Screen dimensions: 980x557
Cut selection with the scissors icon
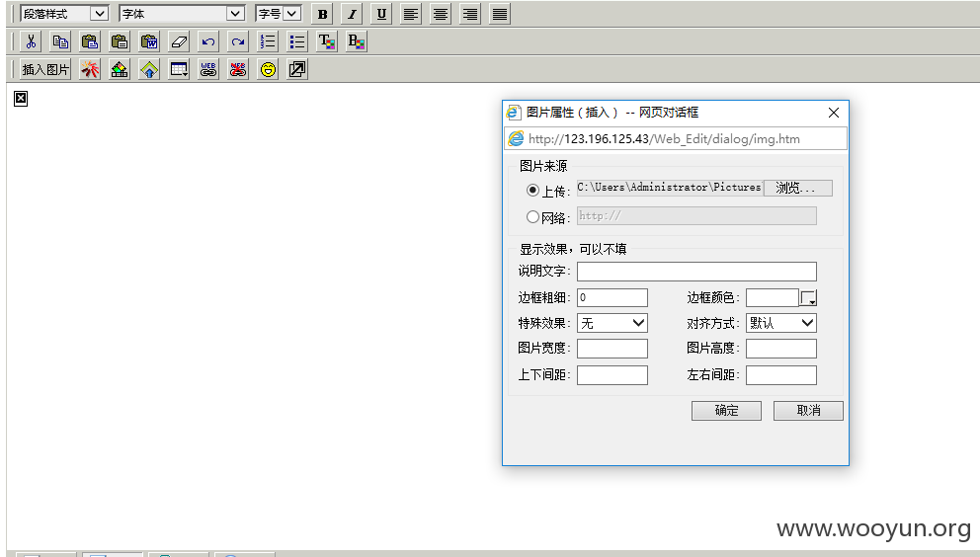click(x=31, y=41)
